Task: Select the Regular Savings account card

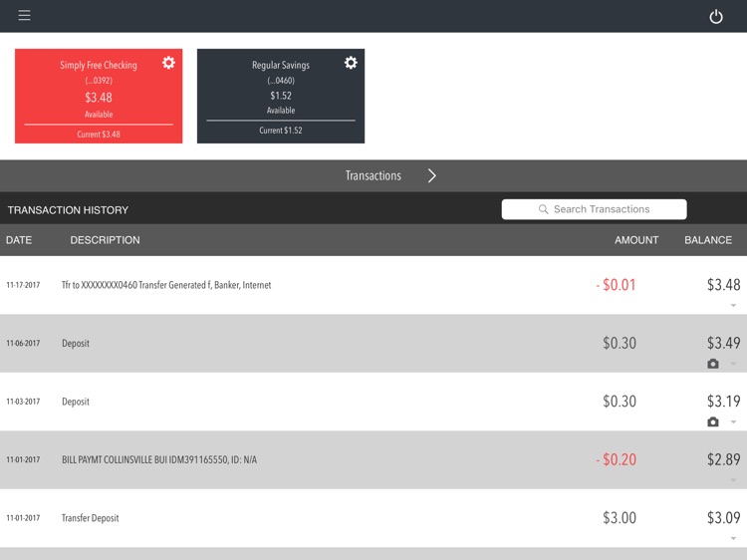Action: coord(281,96)
